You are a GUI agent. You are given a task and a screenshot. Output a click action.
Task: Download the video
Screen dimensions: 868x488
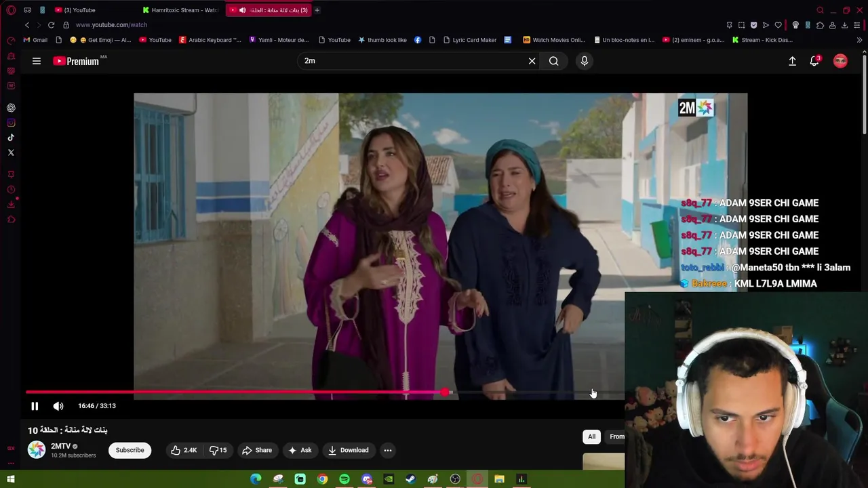[x=348, y=450]
